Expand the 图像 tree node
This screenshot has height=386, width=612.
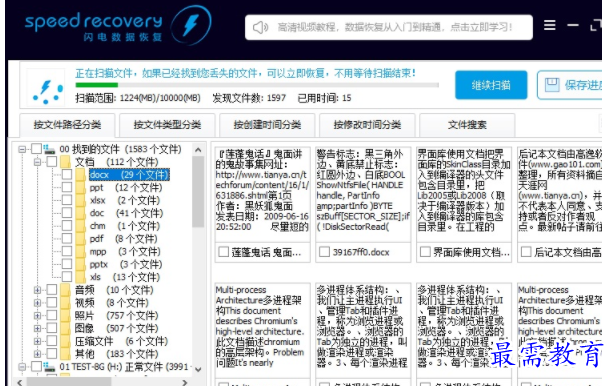pos(37,328)
